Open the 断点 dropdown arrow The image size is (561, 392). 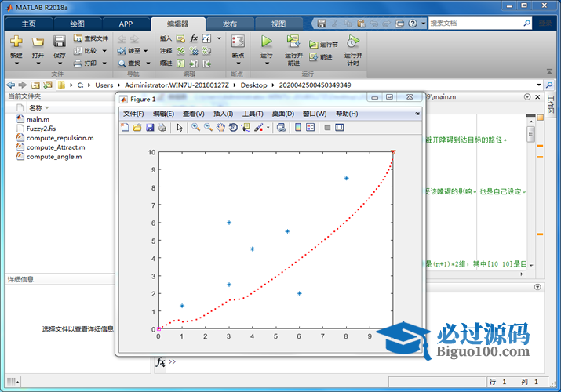pyautogui.click(x=239, y=64)
